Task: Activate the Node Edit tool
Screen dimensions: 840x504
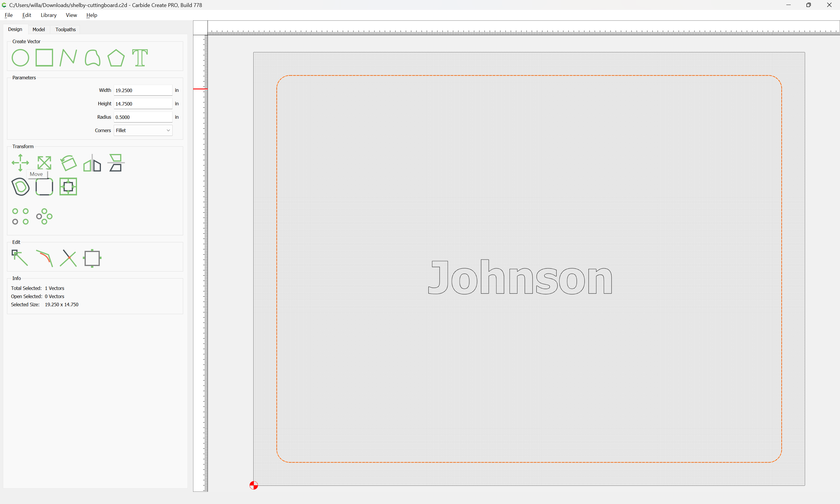Action: pos(20,258)
